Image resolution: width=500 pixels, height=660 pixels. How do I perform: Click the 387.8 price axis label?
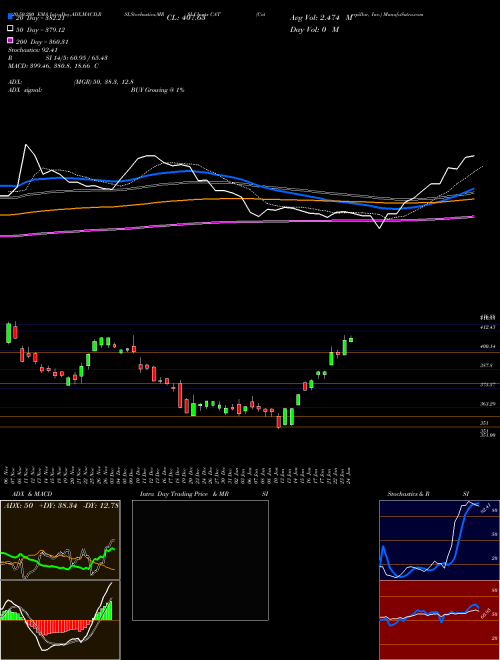pyautogui.click(x=487, y=365)
